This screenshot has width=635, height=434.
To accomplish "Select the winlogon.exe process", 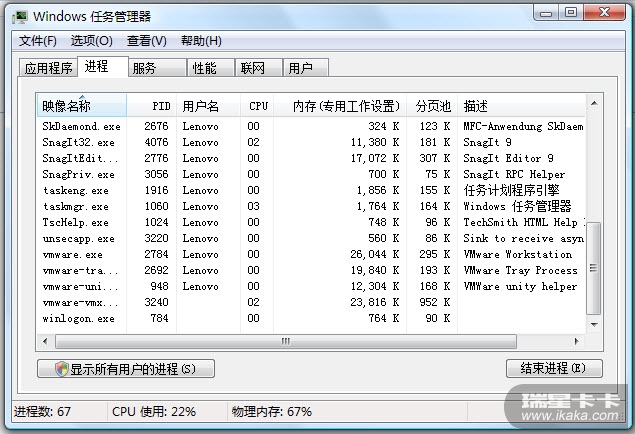I will coord(311,318).
